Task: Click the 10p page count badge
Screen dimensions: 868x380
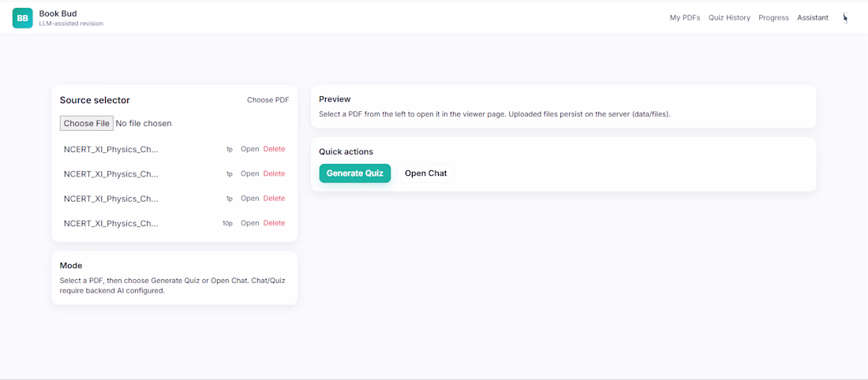Action: click(x=227, y=223)
